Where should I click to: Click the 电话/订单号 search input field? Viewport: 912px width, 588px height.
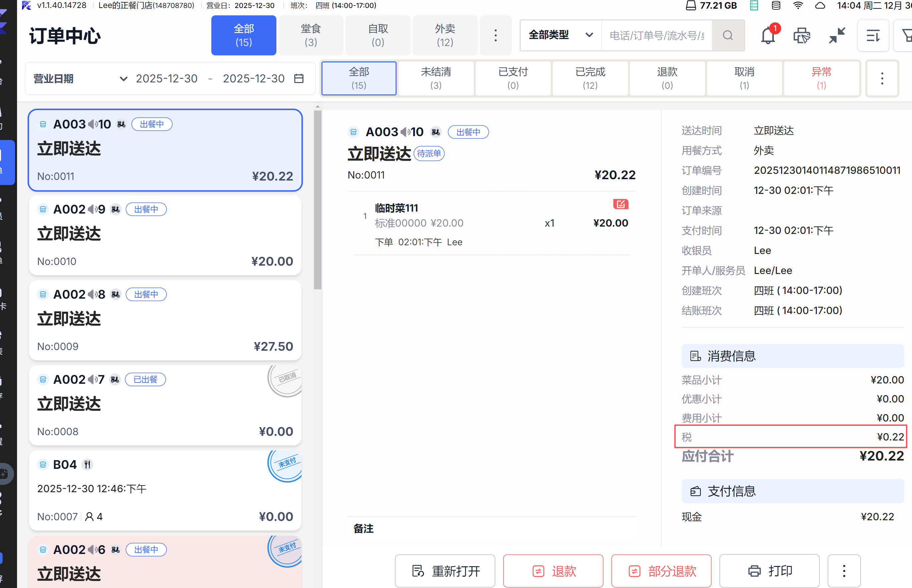coord(657,35)
